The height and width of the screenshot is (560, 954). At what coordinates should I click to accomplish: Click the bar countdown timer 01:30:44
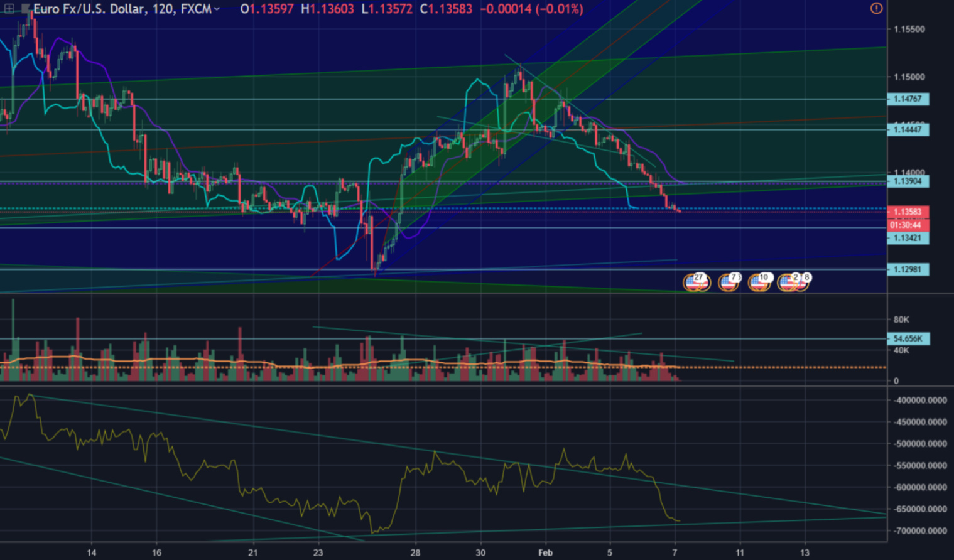[x=908, y=225]
